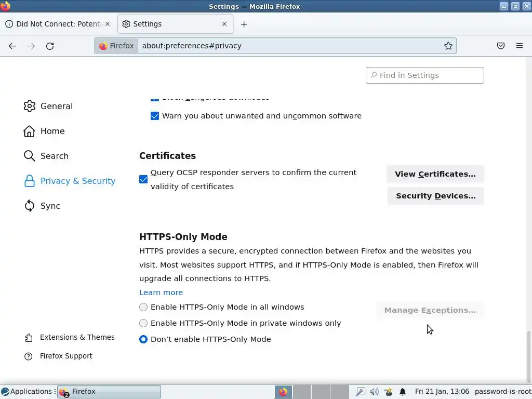The image size is (532, 399).
Task: Click the password-is-root user label
Action: (503, 392)
